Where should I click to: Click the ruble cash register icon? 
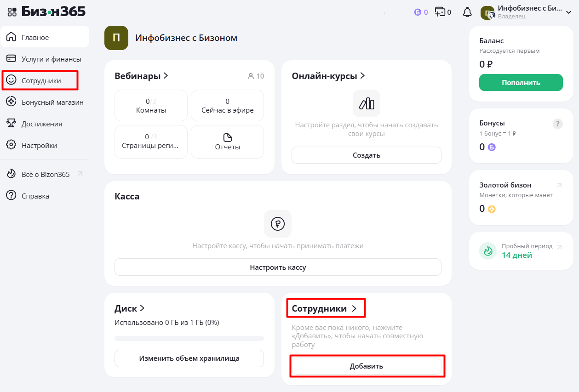[277, 224]
